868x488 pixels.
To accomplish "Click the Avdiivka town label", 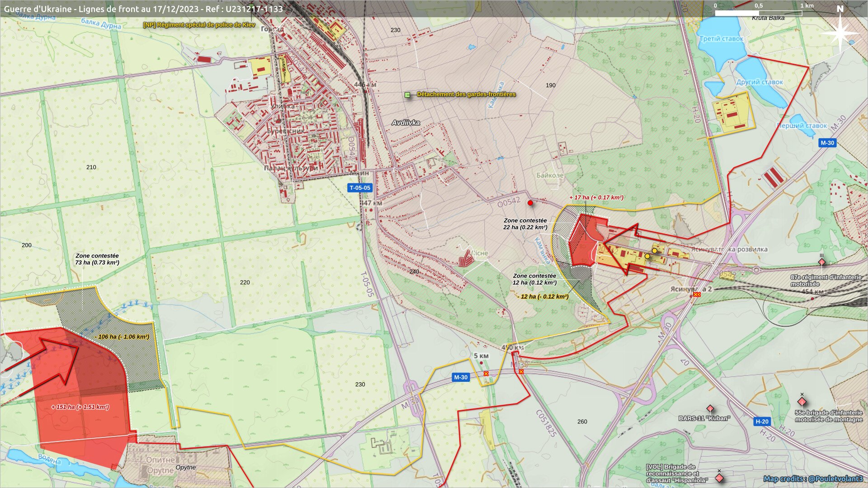I will click(406, 123).
